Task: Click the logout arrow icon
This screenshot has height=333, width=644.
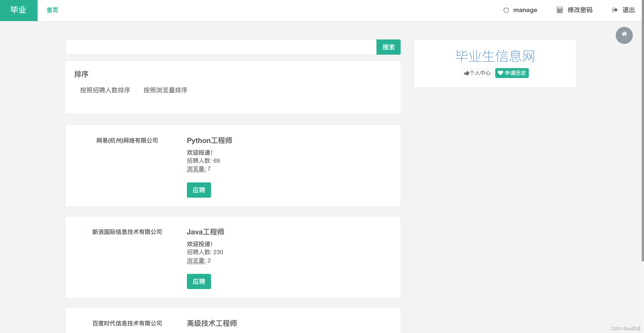Action: (x=615, y=10)
